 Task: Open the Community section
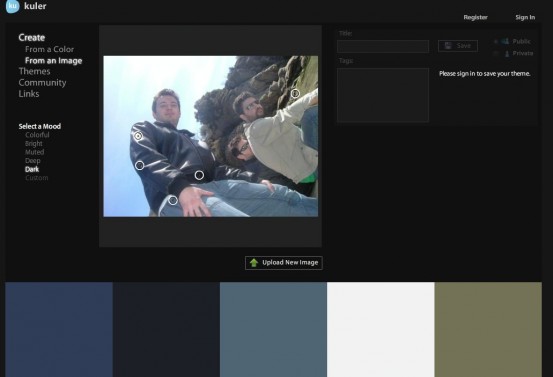click(42, 83)
